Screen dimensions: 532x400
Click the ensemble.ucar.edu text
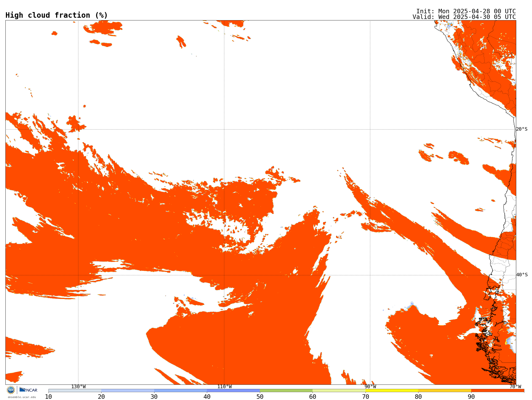coord(22,397)
